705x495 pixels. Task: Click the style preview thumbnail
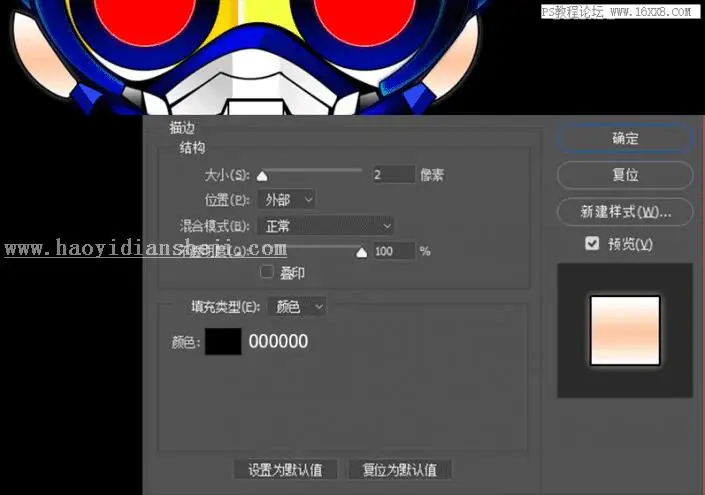coord(625,330)
